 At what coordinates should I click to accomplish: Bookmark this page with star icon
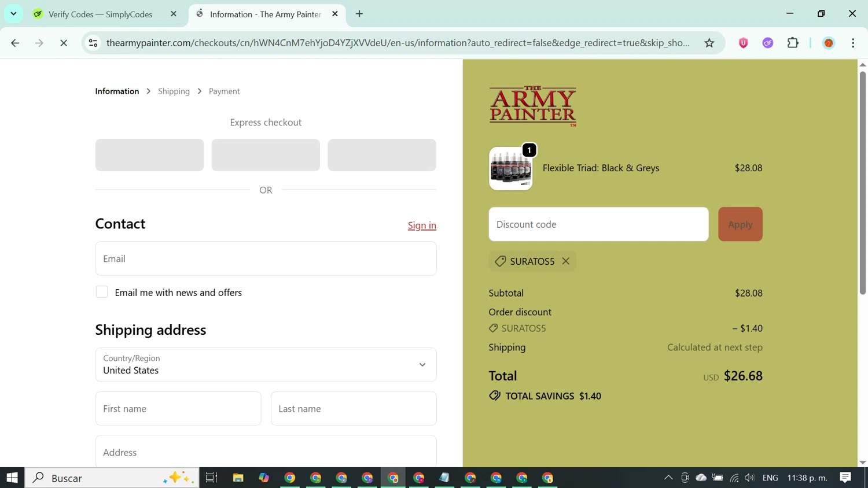[x=709, y=43]
